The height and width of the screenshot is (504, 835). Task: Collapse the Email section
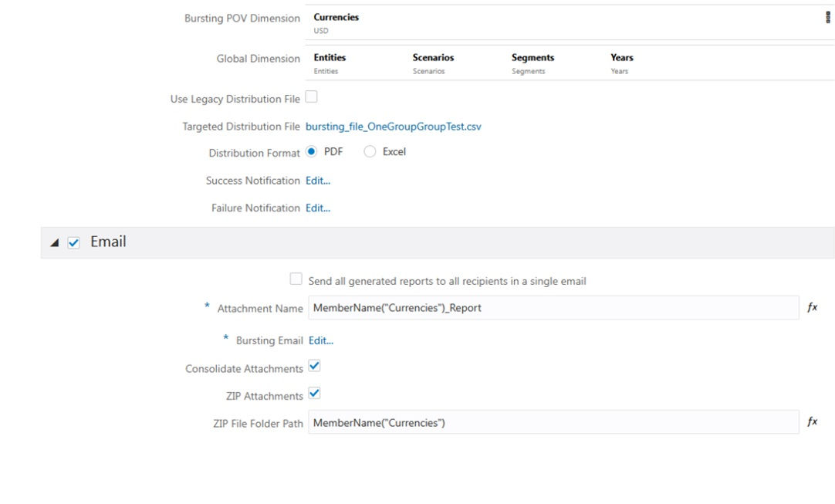pyautogui.click(x=54, y=241)
